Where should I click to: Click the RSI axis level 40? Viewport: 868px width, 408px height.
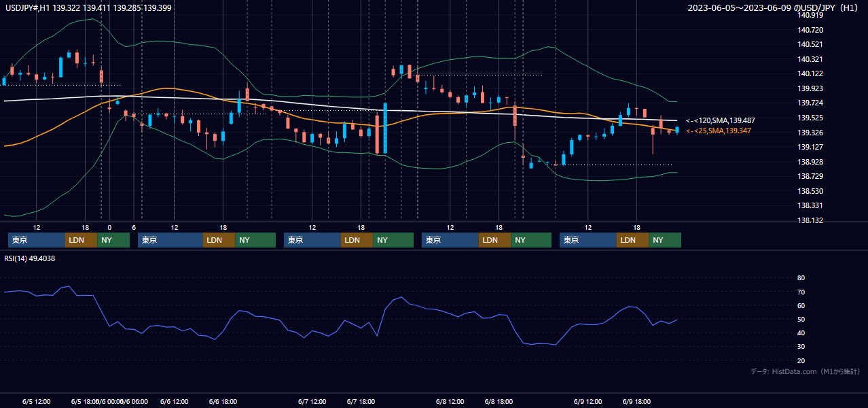tap(801, 333)
